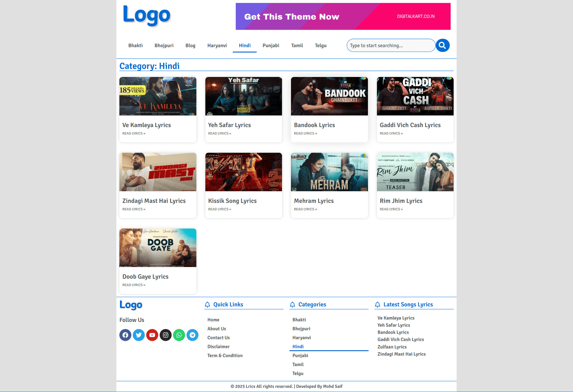The height and width of the screenshot is (392, 573).
Task: Open the Haryanvi tab in navigation bar
Action: tap(217, 45)
